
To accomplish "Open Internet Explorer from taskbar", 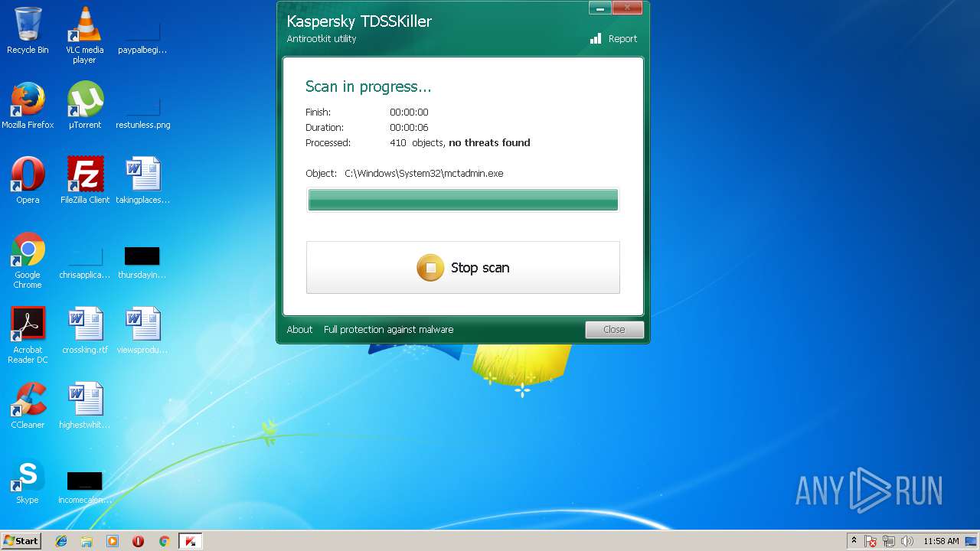I will pyautogui.click(x=61, y=541).
